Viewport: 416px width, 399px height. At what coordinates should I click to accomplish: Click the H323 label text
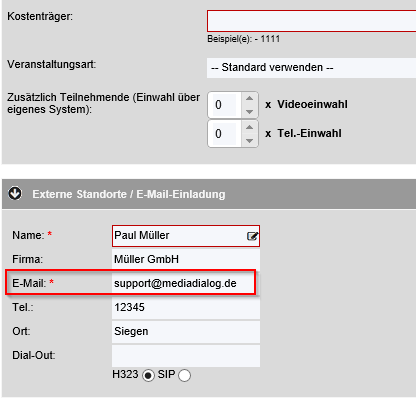point(125,374)
